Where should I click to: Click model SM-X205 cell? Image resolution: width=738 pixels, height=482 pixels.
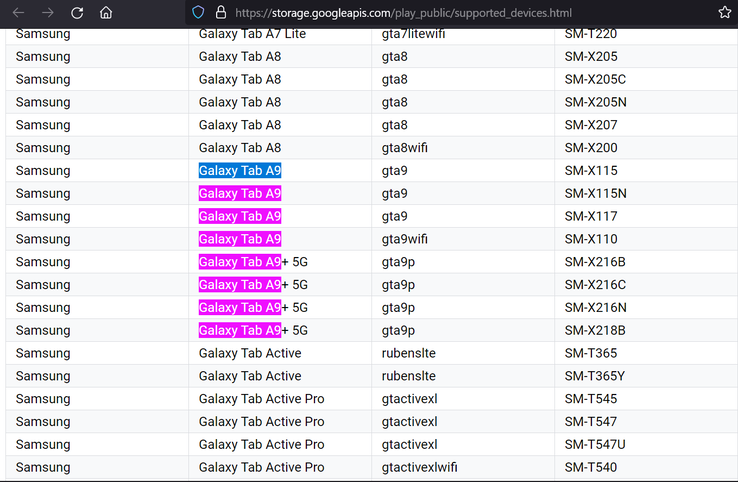point(591,56)
